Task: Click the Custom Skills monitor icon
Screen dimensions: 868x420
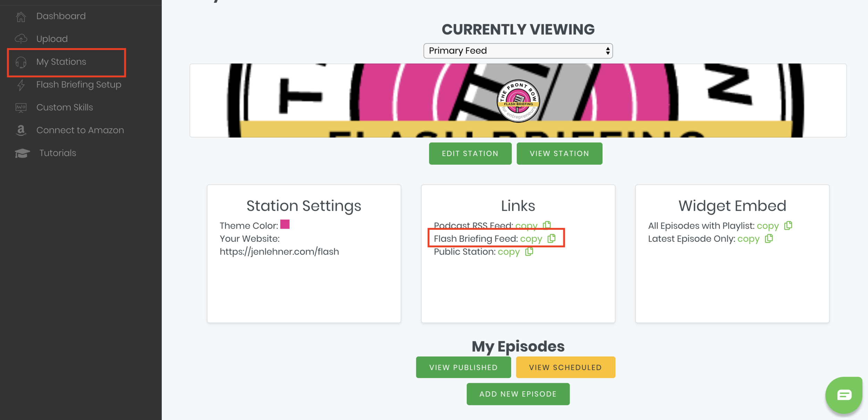Action: point(21,108)
